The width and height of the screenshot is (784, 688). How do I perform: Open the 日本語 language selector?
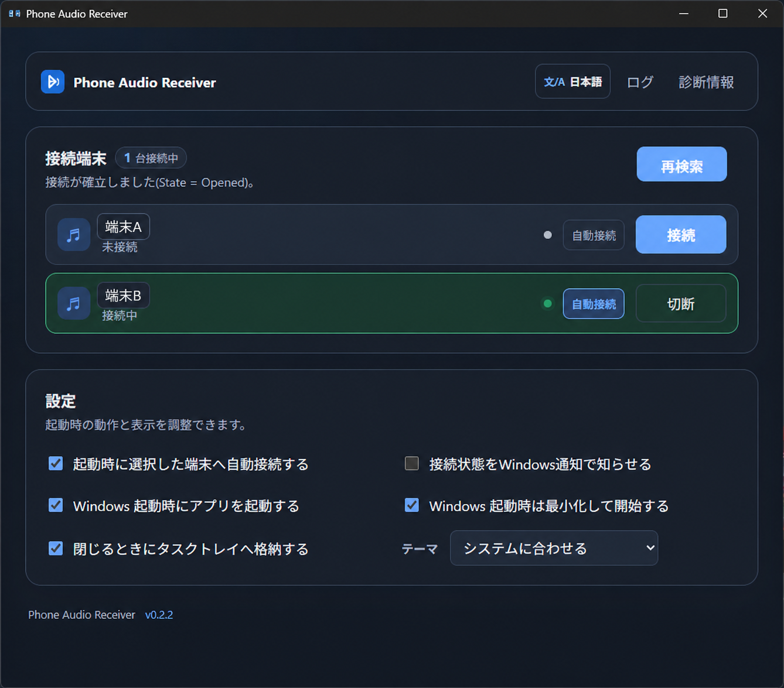point(572,81)
